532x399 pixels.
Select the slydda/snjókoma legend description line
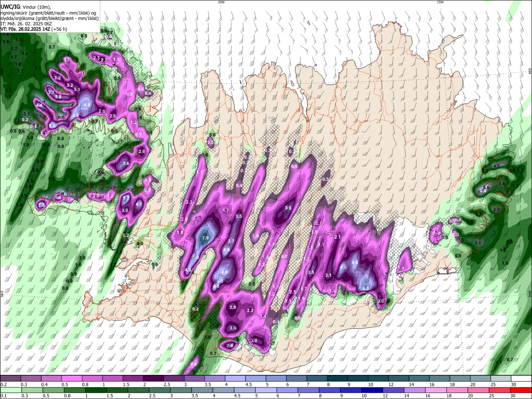tap(49, 18)
